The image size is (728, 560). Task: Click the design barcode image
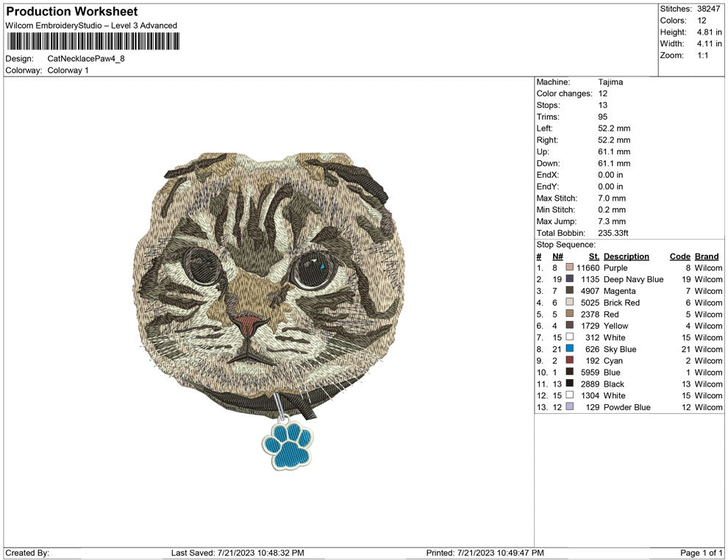[x=92, y=42]
